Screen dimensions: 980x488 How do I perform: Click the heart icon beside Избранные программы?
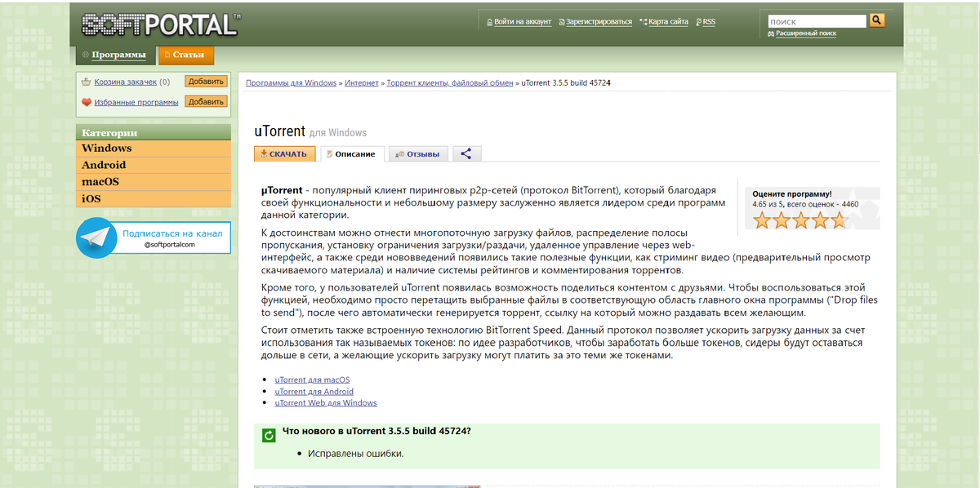tap(86, 102)
